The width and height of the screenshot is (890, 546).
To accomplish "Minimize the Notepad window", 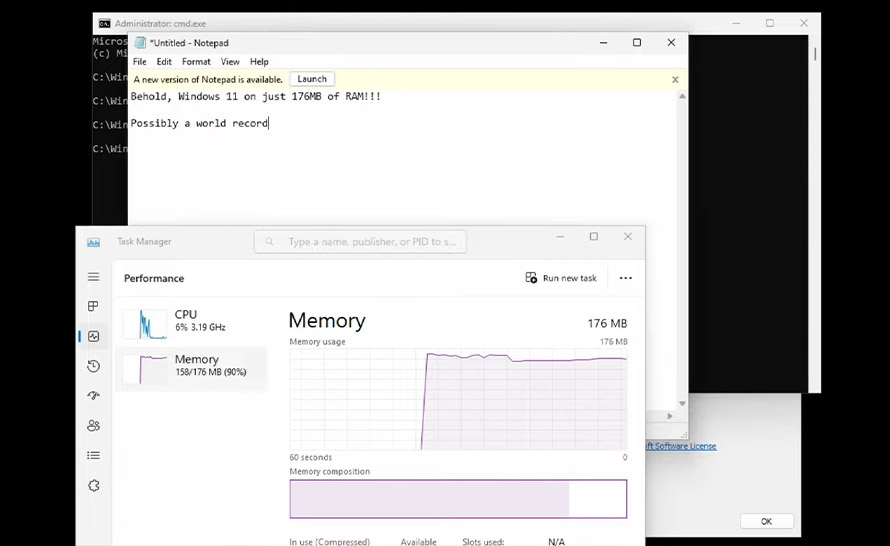I will coord(603,43).
